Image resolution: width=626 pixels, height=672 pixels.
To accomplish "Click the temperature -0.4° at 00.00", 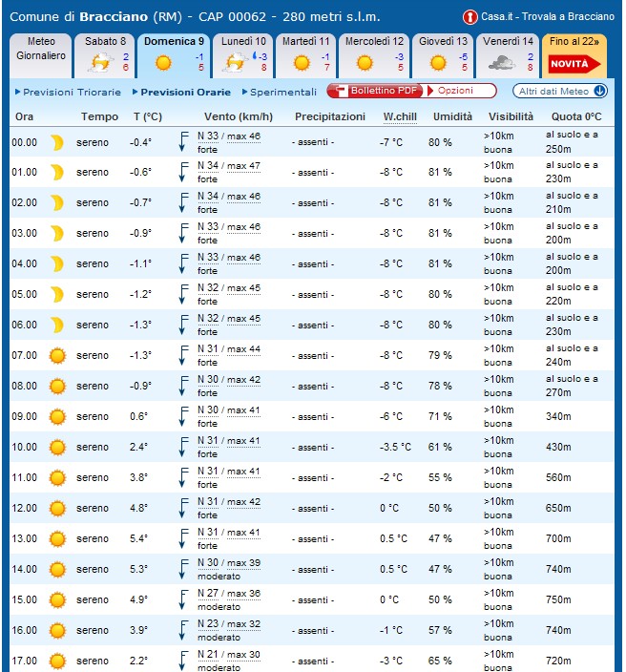I will pos(140,142).
